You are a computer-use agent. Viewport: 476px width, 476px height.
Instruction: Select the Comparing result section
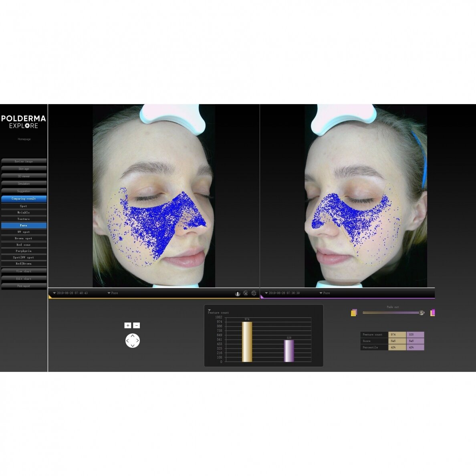pos(24,199)
